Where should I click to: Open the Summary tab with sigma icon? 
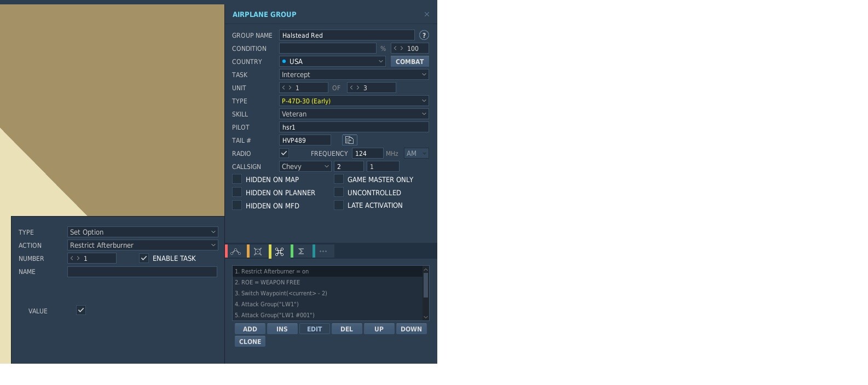point(301,252)
